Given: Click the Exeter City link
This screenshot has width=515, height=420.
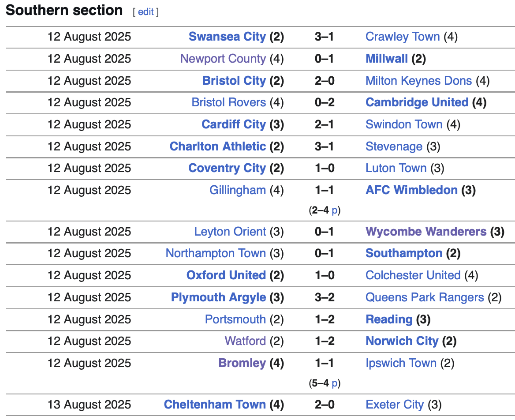Looking at the screenshot, I should (395, 405).
